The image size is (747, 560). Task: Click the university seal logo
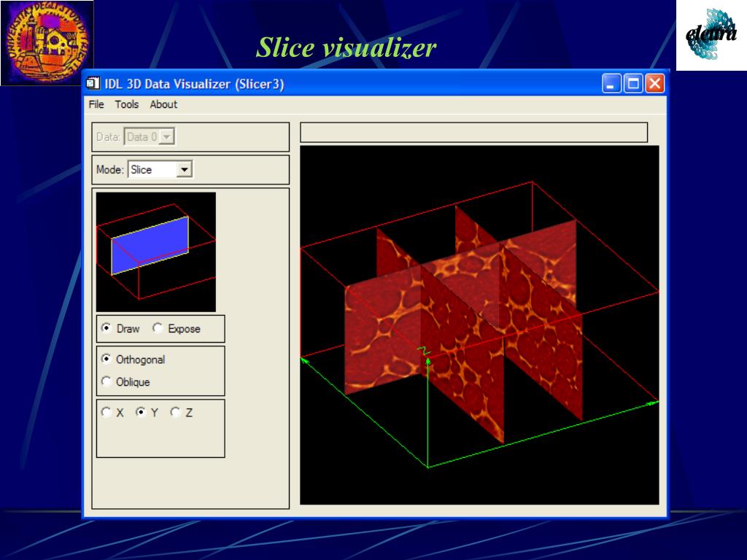[x=47, y=42]
